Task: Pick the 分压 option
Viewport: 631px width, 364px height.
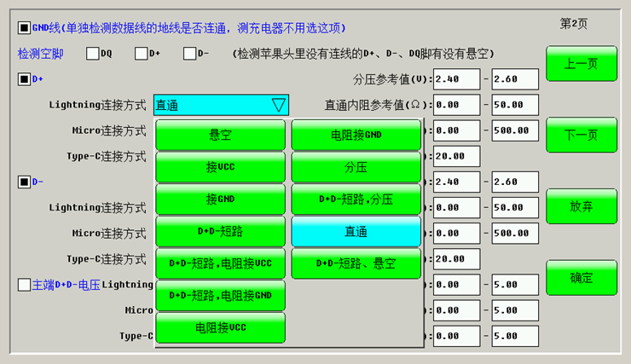Action: coord(356,167)
